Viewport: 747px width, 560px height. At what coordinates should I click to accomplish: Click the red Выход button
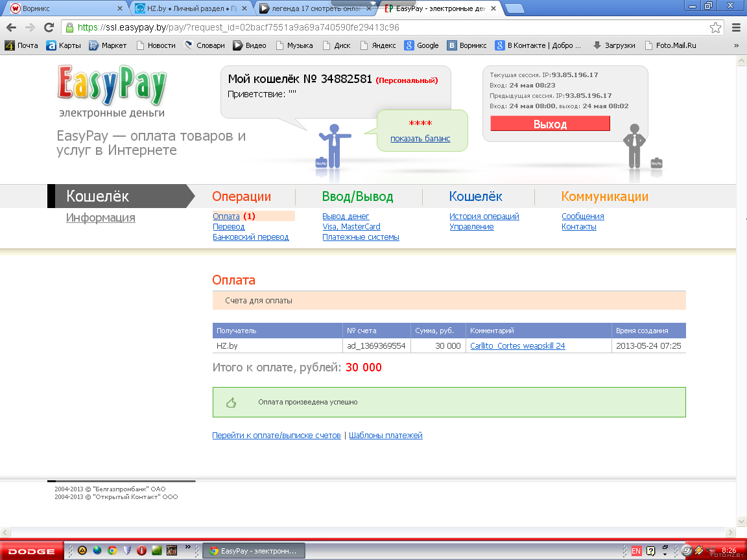point(550,124)
